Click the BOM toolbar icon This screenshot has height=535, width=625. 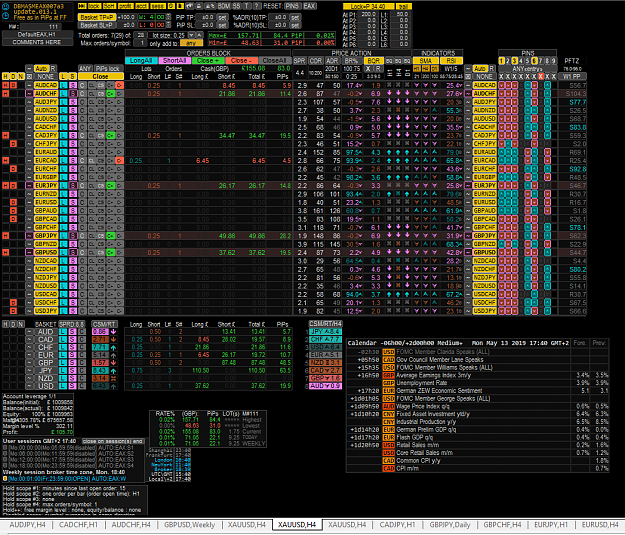[224, 6]
